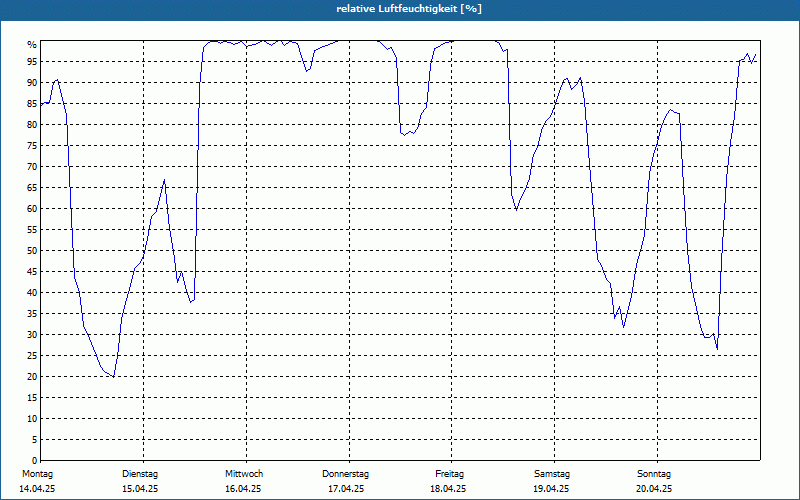Click the 'Mittwoch' day label
The width and height of the screenshot is (800, 500).
click(x=244, y=474)
